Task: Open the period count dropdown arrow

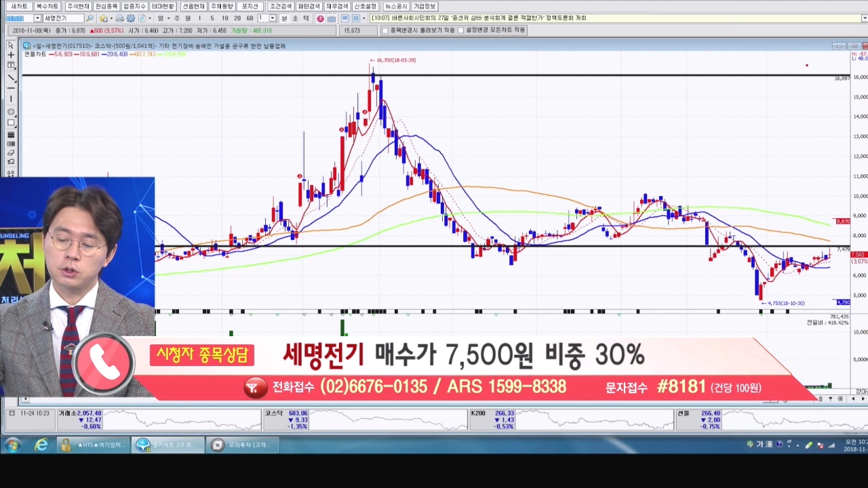Action: 273,18
